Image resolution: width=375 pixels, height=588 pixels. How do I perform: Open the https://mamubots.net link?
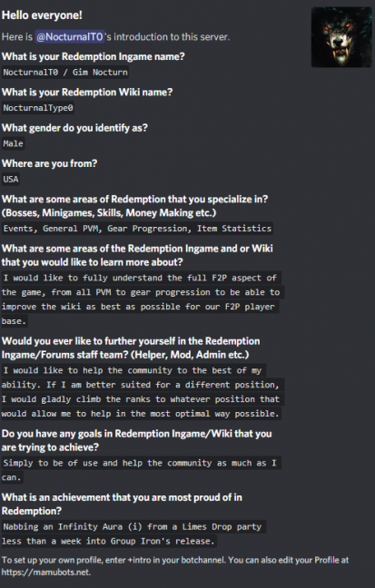click(x=45, y=573)
